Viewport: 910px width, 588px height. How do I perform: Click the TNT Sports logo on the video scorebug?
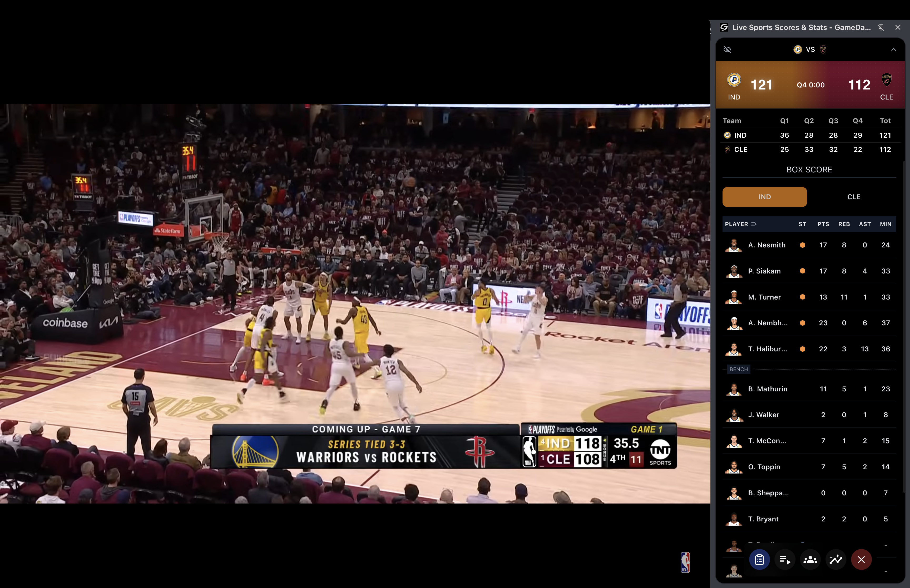pyautogui.click(x=660, y=452)
